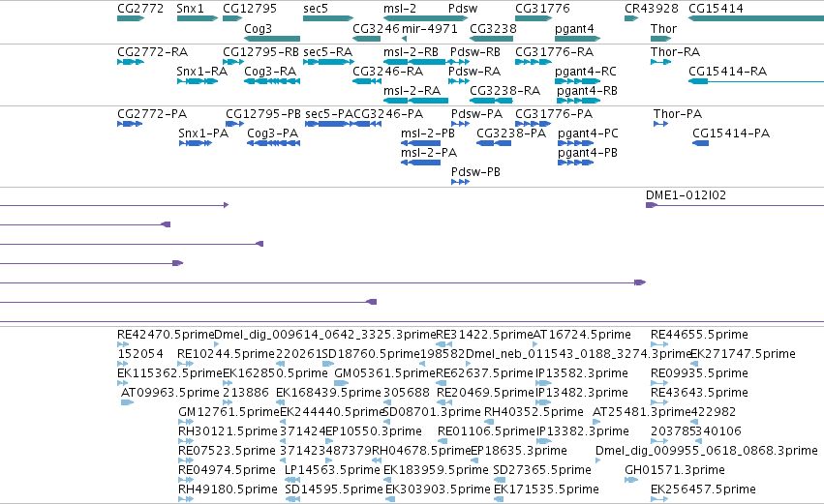This screenshot has width=824, height=504.
Task: Click the RH40352.5prime EST label
Action: click(x=534, y=412)
